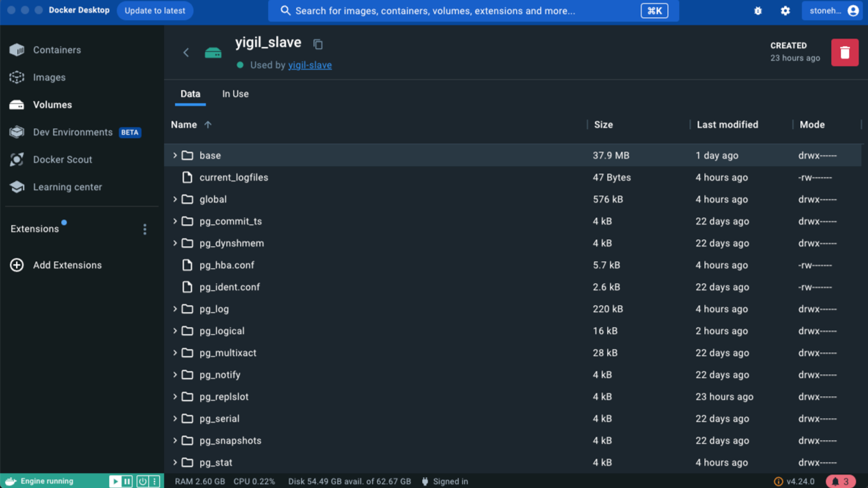This screenshot has width=868, height=488.
Task: Click the CPU 0.22% status entry
Action: (x=254, y=481)
